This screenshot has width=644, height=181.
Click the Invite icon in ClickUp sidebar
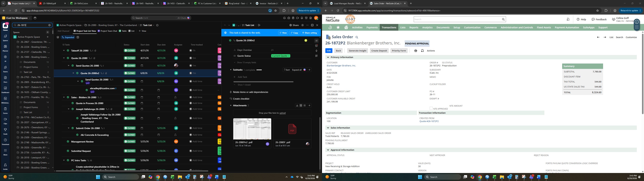pos(5,166)
